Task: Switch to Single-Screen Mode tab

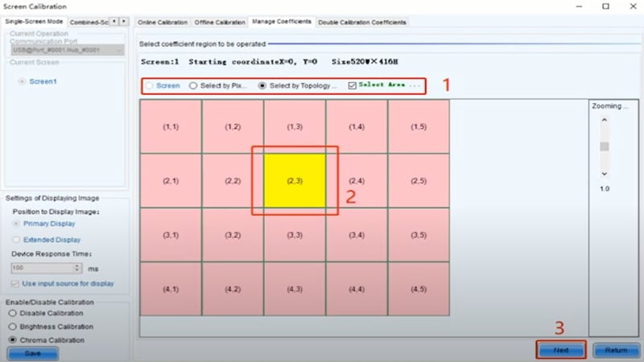Action: click(34, 22)
